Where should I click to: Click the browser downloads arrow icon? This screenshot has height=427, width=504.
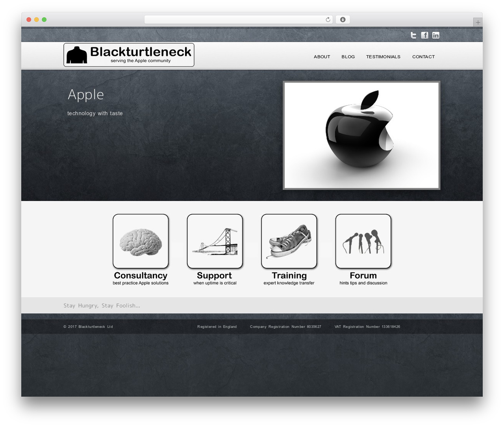tap(343, 20)
